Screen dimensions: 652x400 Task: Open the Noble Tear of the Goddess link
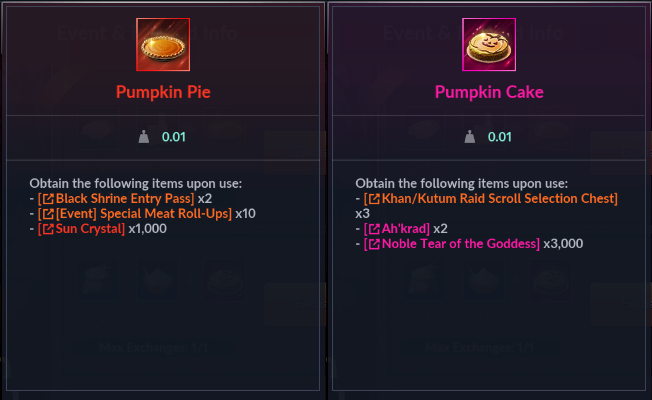(458, 244)
